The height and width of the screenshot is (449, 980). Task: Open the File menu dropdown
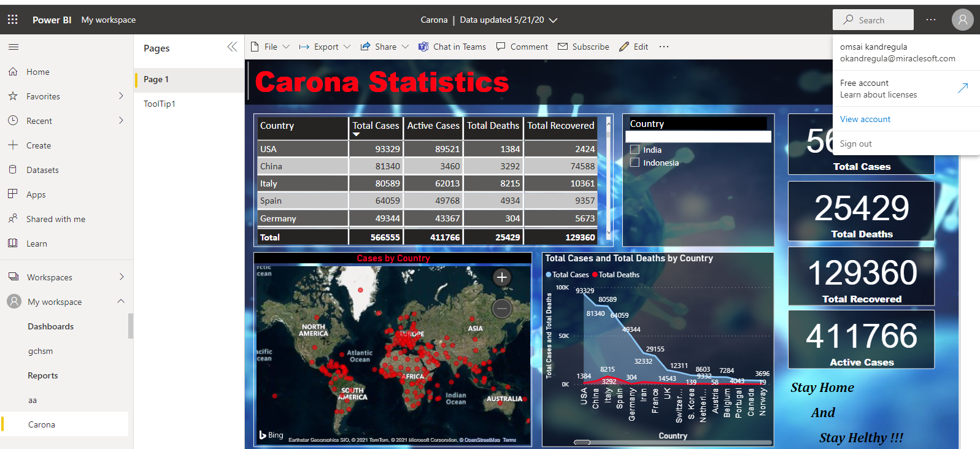click(270, 47)
